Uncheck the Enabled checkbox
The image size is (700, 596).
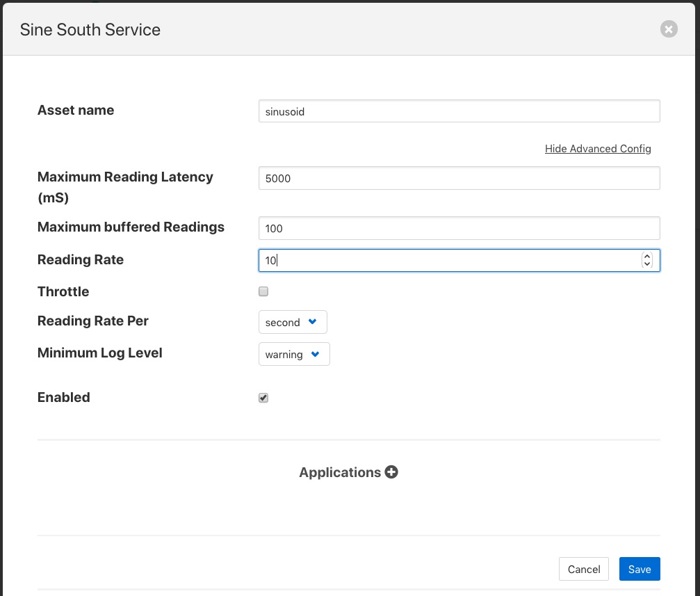(x=263, y=398)
